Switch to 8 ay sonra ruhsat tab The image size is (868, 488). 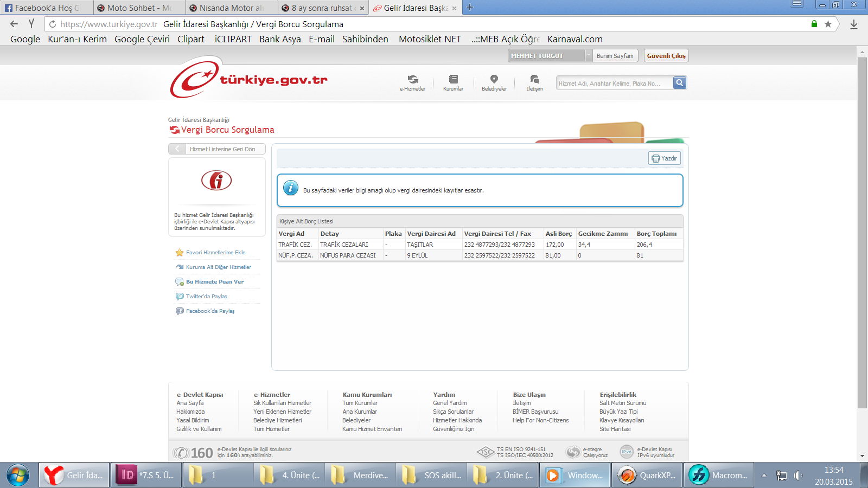[323, 8]
